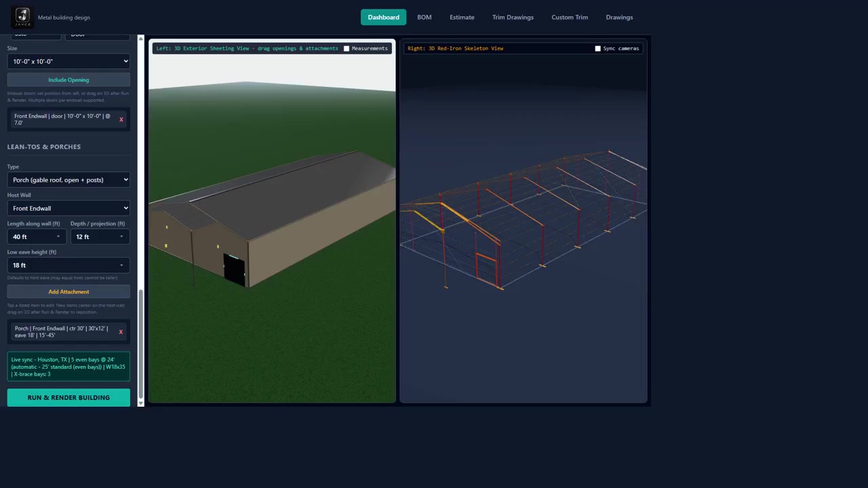The width and height of the screenshot is (868, 488).
Task: Toggle the Sync cameras checkbox
Action: click(597, 49)
